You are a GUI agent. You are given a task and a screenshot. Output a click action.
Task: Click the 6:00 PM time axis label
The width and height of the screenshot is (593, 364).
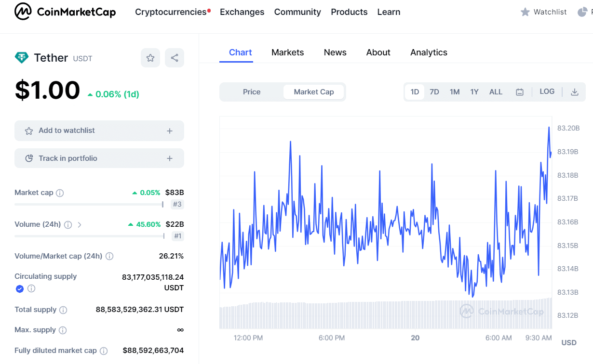tap(332, 338)
